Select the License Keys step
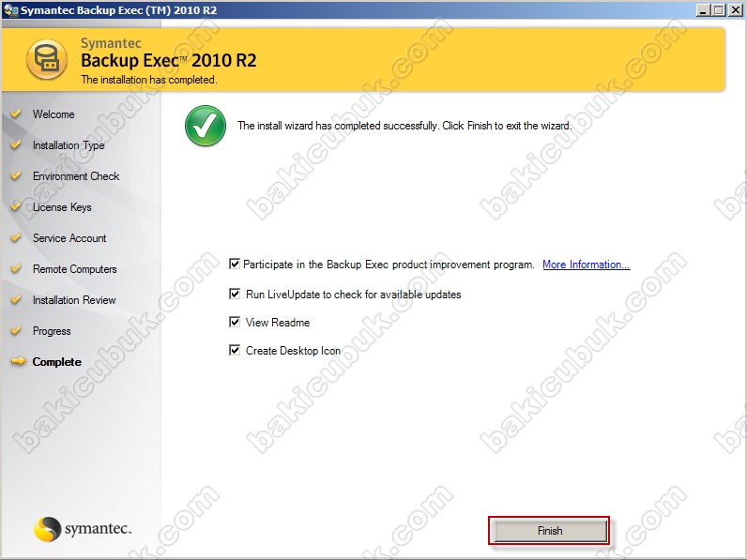747x560 pixels. [62, 207]
